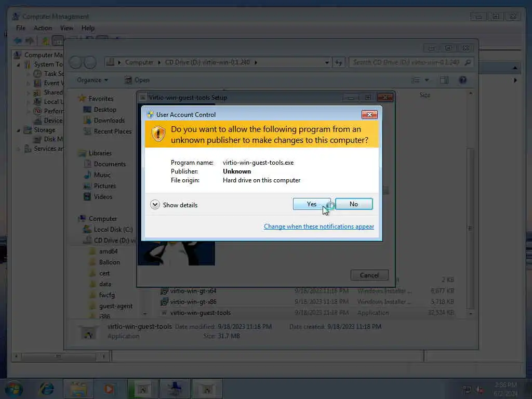Open File menu in Computer Management
Screen dimensions: 532x399
(x=21, y=28)
